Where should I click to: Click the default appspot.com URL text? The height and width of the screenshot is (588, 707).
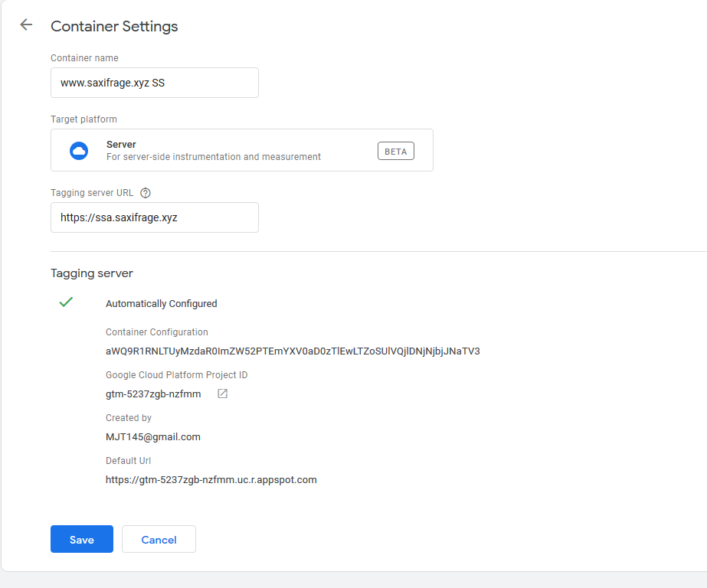[x=211, y=479]
